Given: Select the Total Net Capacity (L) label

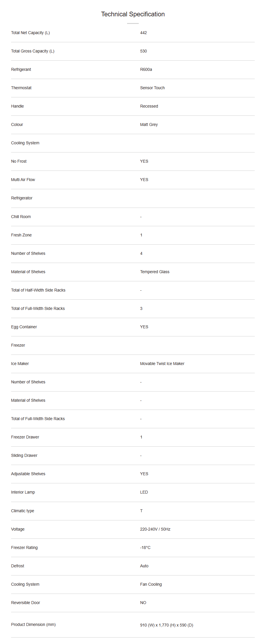Looking at the screenshot, I should [x=30, y=33].
